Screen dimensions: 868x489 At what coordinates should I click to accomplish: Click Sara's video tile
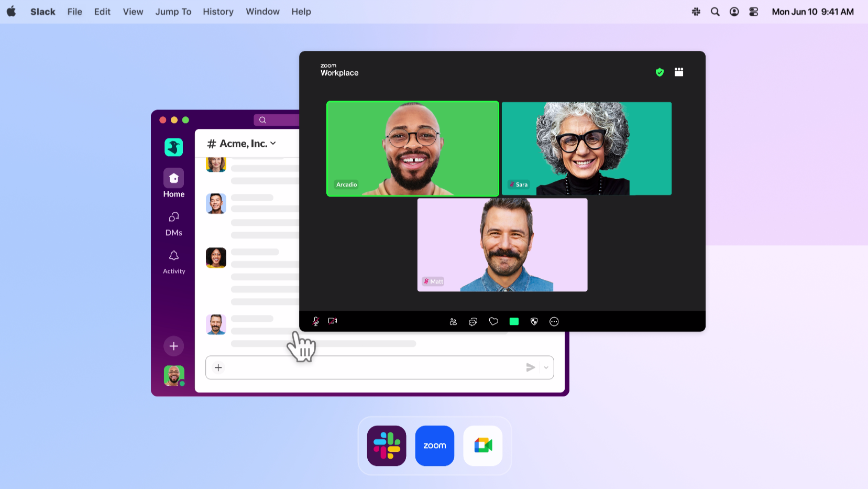(586, 148)
